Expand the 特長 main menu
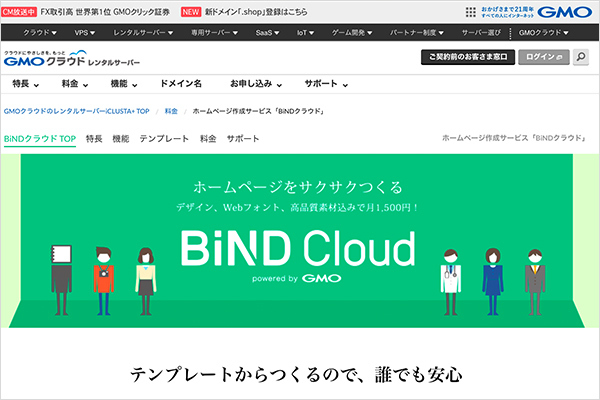The image size is (600, 400). 25,83
